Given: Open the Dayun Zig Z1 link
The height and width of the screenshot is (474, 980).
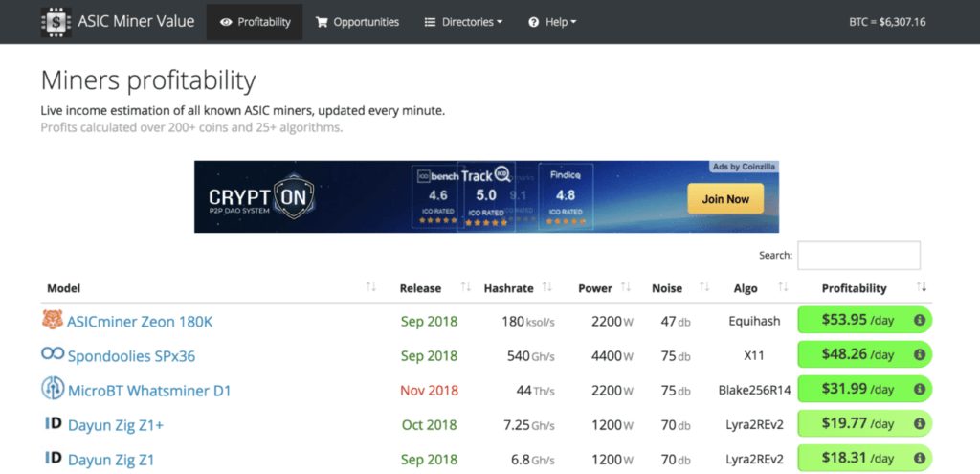Looking at the screenshot, I should (x=111, y=460).
